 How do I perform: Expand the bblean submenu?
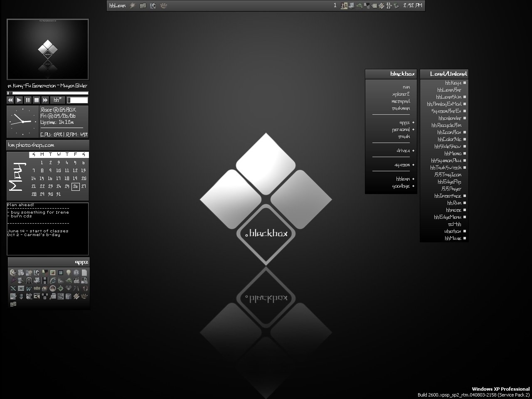391,179
